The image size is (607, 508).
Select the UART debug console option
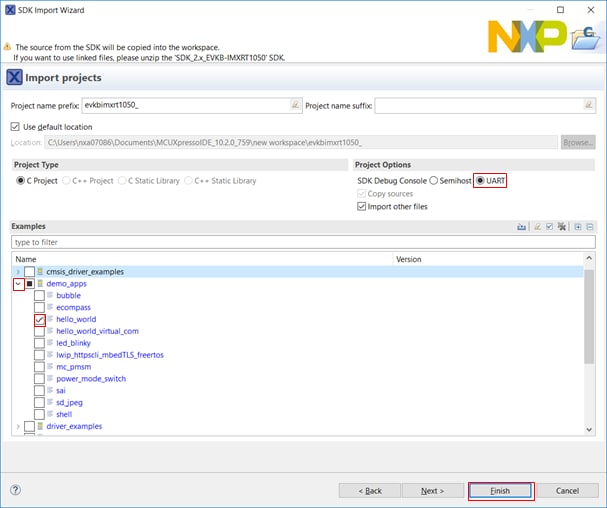480,180
